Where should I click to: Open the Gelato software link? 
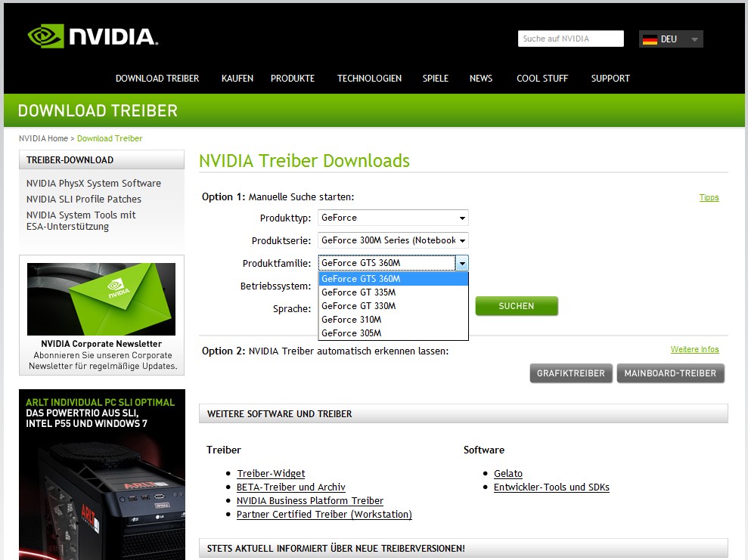click(508, 473)
